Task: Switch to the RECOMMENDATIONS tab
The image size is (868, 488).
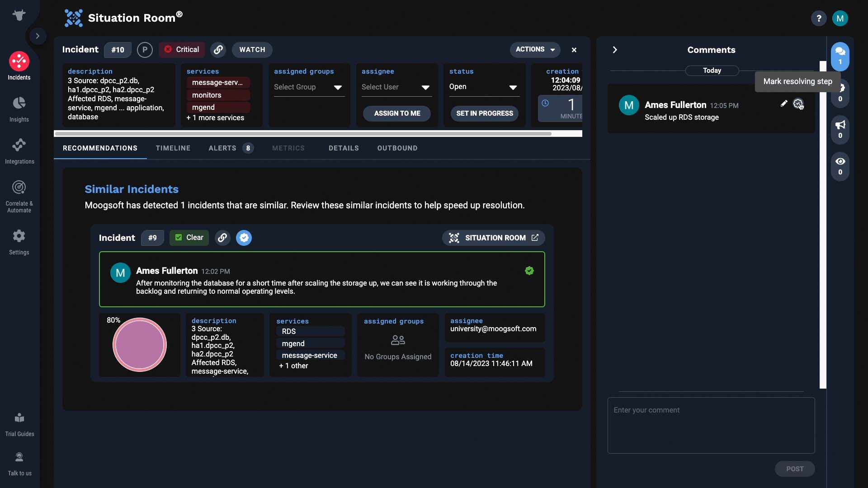Action: pyautogui.click(x=100, y=148)
